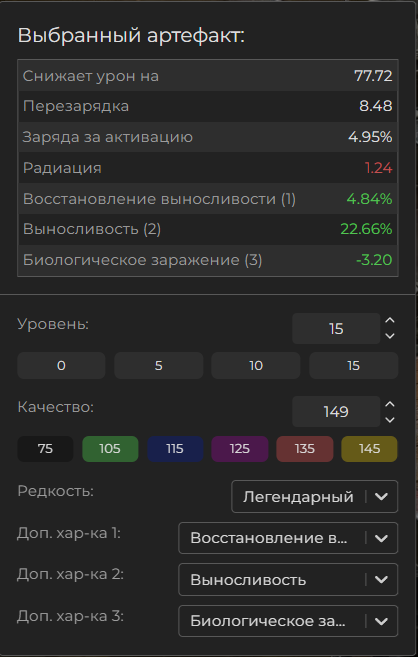This screenshot has height=657, width=418.
Task: Expand the Доп. хар-ка 1 dropdown
Action: click(288, 538)
